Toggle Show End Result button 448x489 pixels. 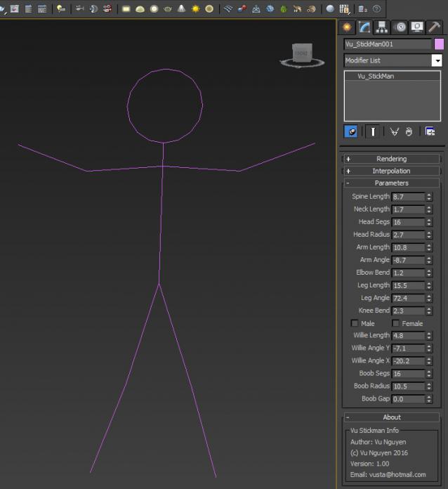[373, 131]
